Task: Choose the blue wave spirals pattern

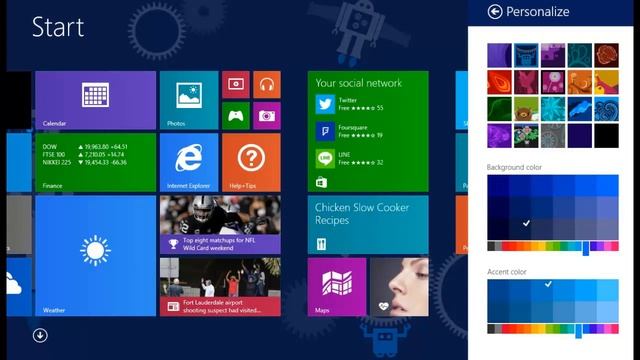Action: coord(607,109)
